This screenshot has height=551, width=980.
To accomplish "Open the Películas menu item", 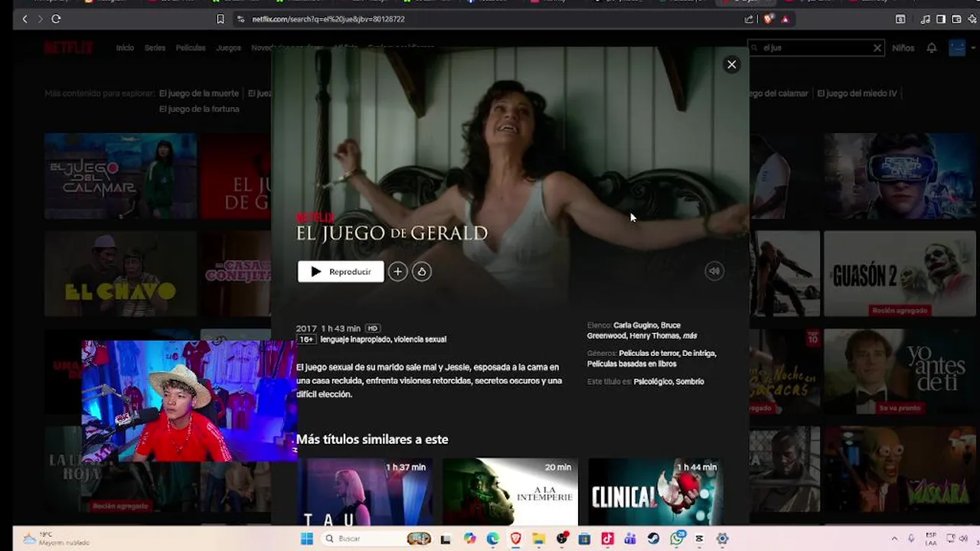I will [x=191, y=47].
